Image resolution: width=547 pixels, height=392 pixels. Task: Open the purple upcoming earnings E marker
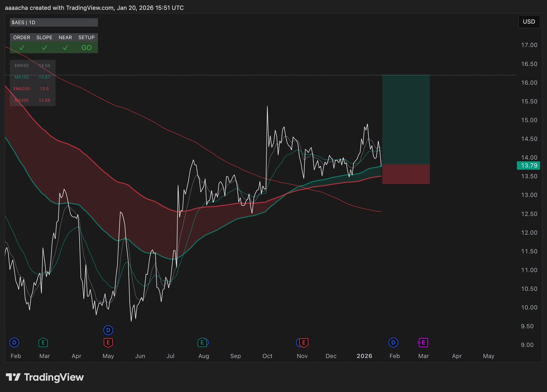coord(423,342)
